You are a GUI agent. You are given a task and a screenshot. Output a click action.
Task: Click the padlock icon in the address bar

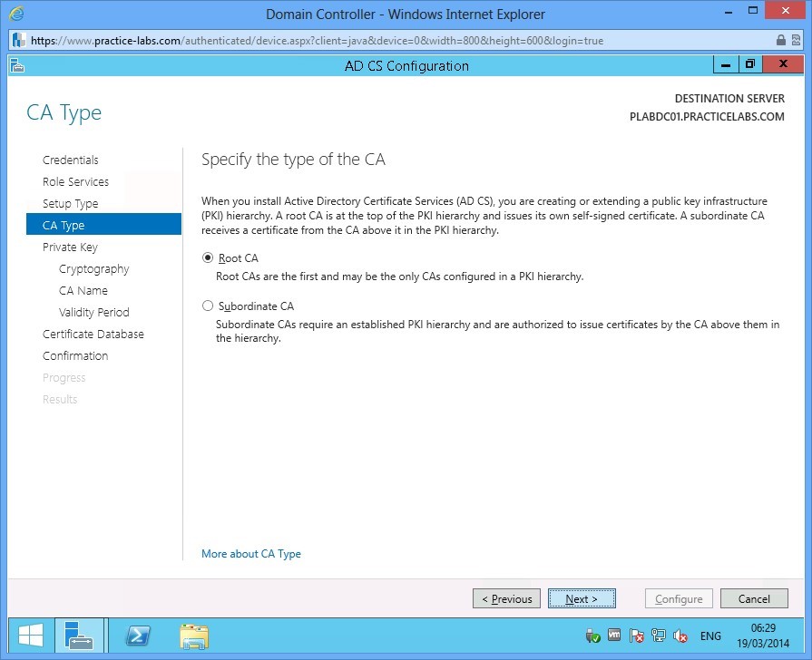tap(780, 40)
